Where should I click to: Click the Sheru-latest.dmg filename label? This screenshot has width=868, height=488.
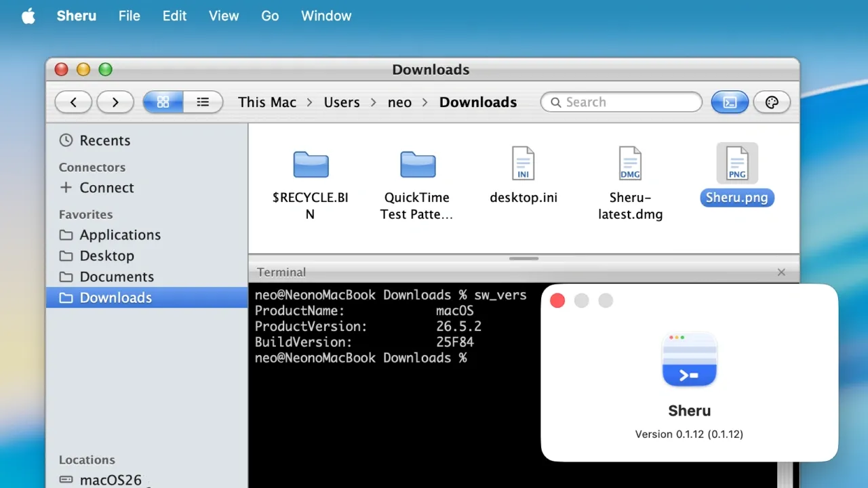click(x=630, y=206)
